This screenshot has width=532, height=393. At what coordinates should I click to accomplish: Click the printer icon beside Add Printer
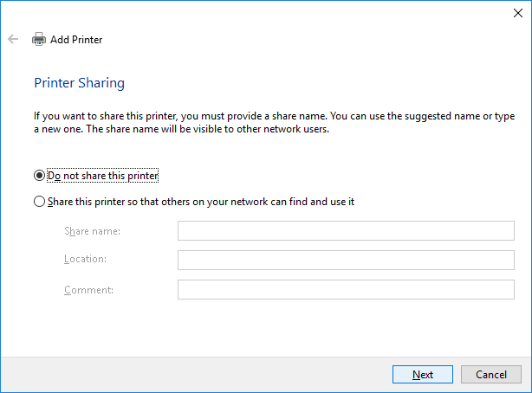pyautogui.click(x=39, y=39)
